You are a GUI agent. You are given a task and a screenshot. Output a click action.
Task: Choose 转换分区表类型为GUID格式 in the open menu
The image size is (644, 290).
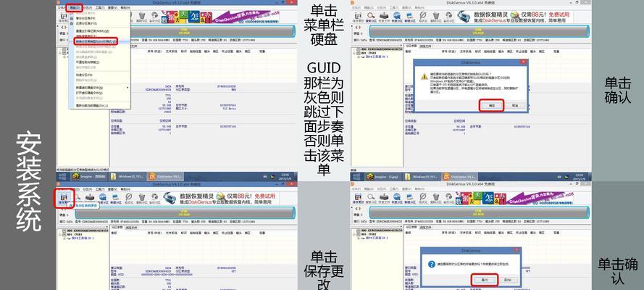[x=96, y=41]
